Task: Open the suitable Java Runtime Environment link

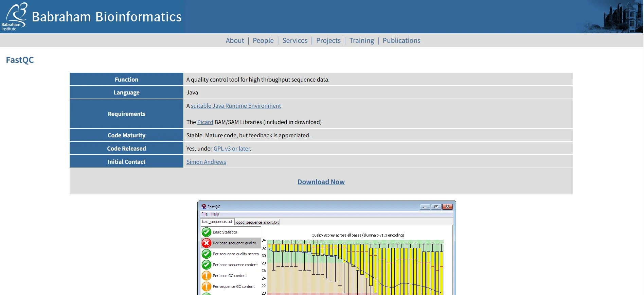Action: (236, 106)
